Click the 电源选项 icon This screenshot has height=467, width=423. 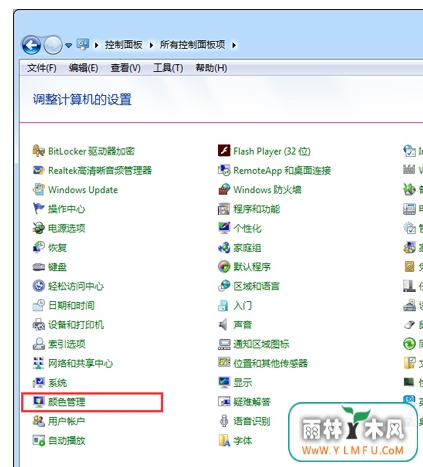click(x=39, y=228)
